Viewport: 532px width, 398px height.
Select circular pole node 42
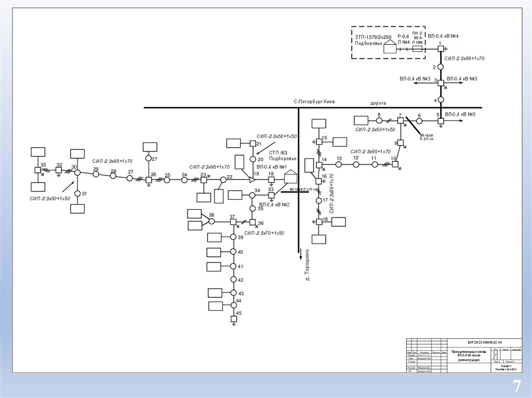pyautogui.click(x=233, y=279)
